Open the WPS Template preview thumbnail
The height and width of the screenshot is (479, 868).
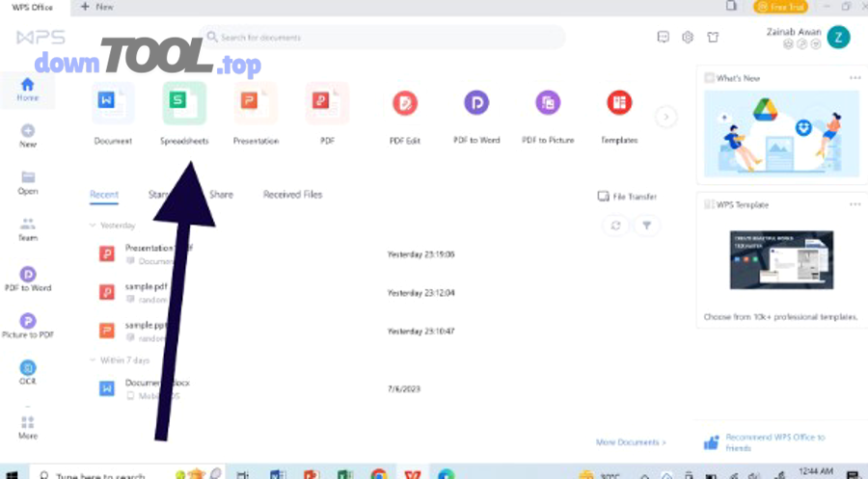(x=781, y=260)
